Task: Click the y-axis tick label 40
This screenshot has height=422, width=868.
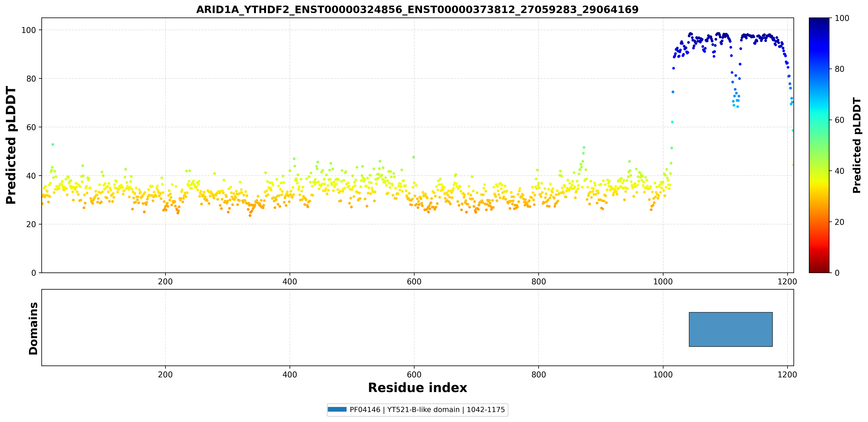Action: point(31,176)
